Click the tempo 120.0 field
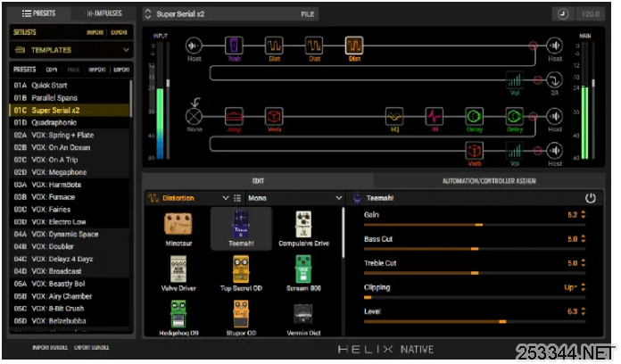The height and width of the screenshot is (364, 621). point(590,14)
